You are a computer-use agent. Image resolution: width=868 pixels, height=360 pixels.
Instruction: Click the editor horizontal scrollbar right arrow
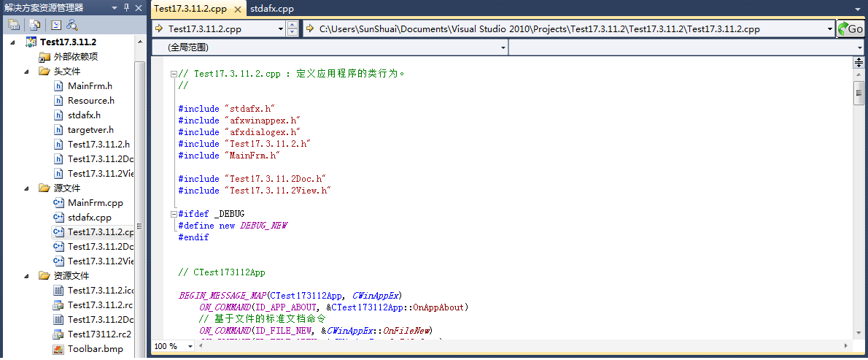coord(848,346)
